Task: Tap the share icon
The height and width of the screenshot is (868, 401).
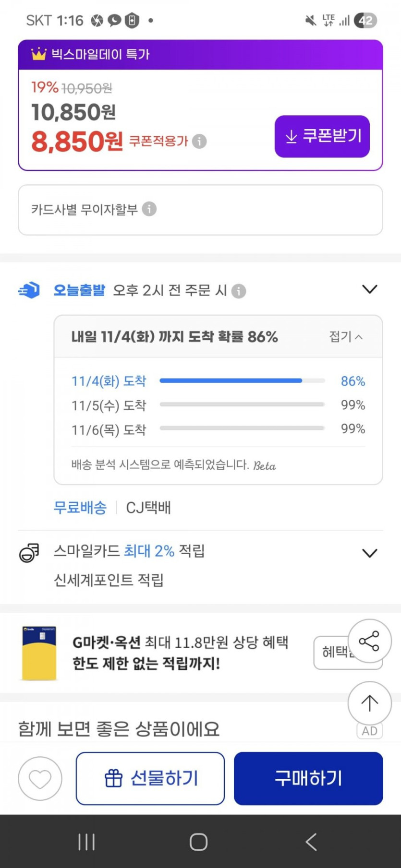Action: (369, 641)
